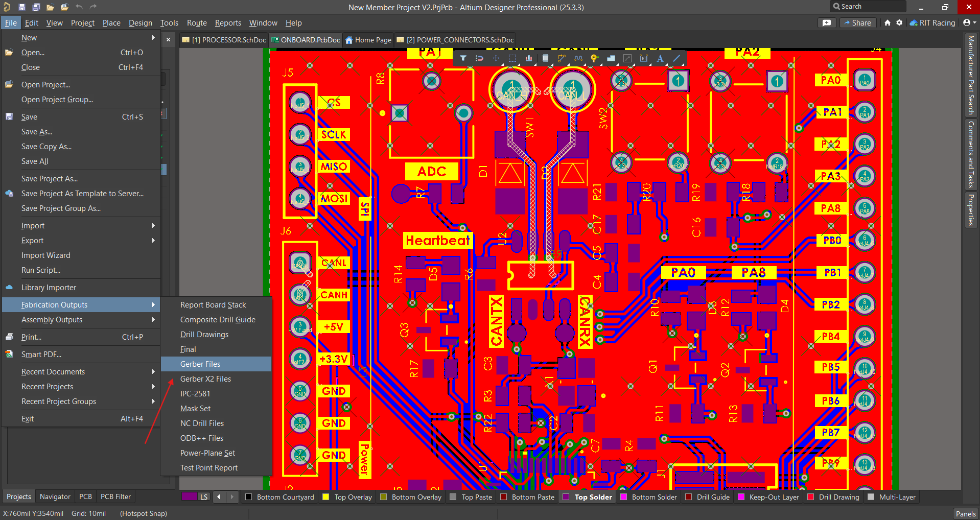Click Save Project As in File menu
Image resolution: width=980 pixels, height=520 pixels.
81,179
